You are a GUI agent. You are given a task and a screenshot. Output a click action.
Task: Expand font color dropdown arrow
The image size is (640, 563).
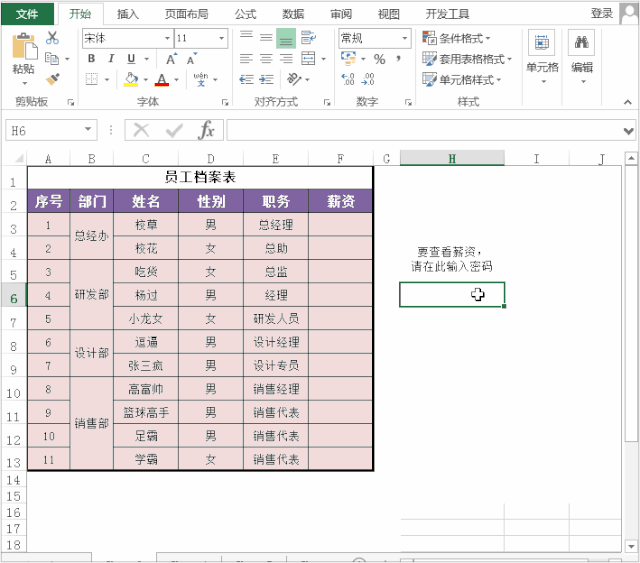[x=177, y=80]
